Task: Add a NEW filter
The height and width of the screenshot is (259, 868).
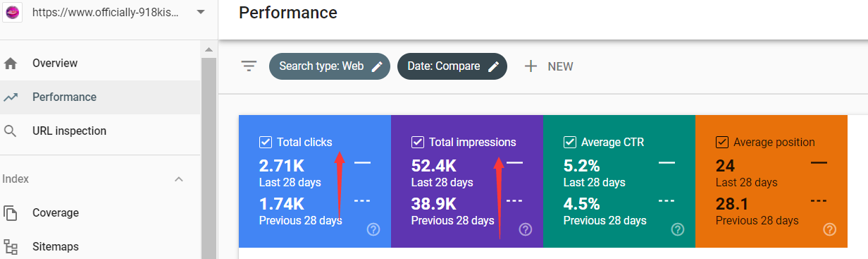Action: (548, 66)
